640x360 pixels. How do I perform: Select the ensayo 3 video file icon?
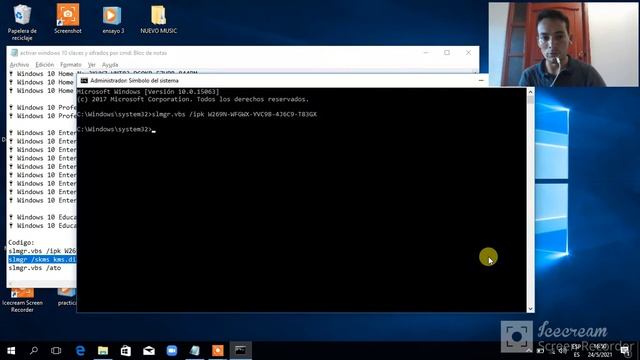click(x=113, y=20)
